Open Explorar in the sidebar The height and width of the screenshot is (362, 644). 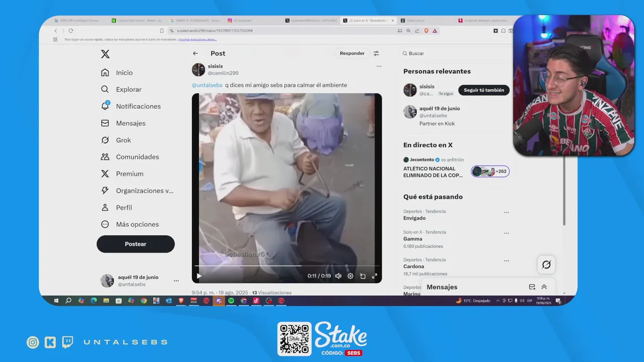121,89
